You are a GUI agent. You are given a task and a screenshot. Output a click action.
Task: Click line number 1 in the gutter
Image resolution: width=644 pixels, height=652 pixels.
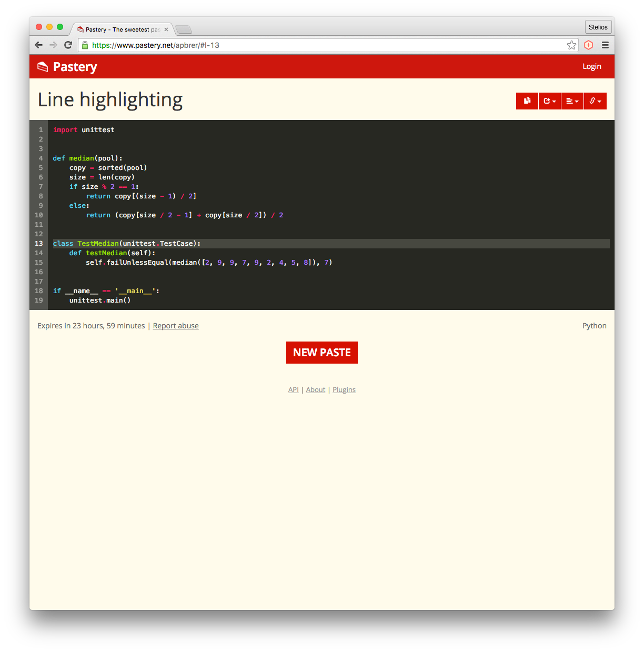[x=41, y=130]
